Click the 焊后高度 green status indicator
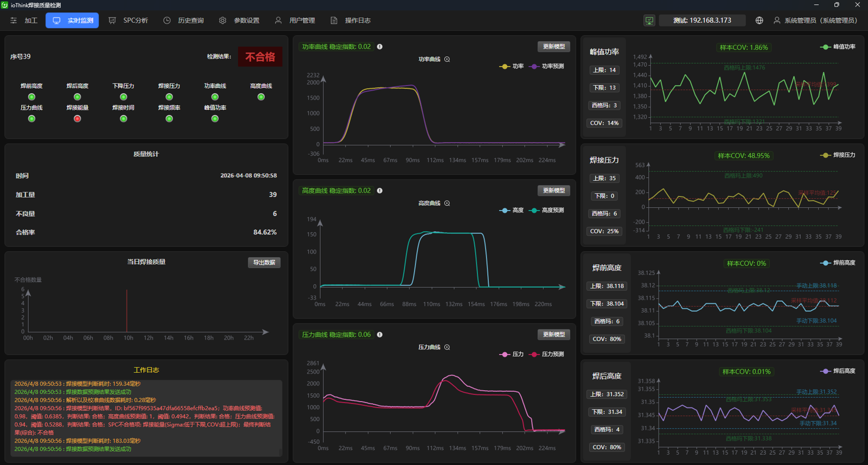This screenshot has height=465, width=868. [x=78, y=97]
